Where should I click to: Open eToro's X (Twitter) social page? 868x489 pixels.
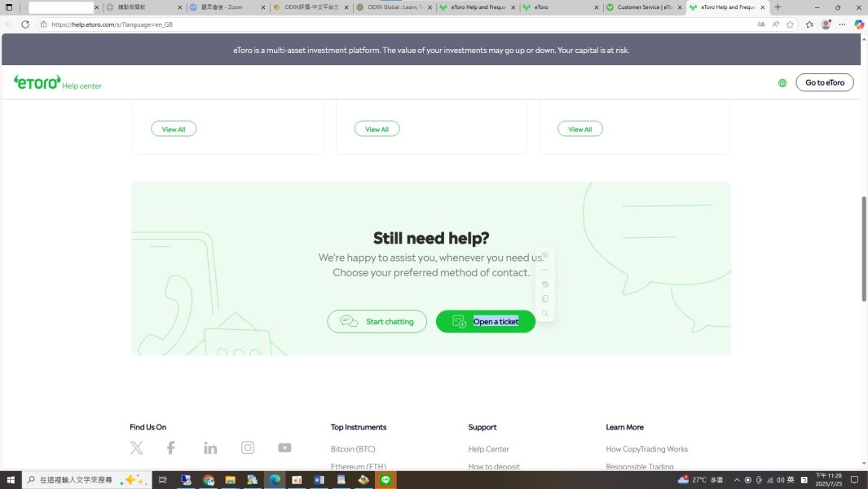(137, 447)
